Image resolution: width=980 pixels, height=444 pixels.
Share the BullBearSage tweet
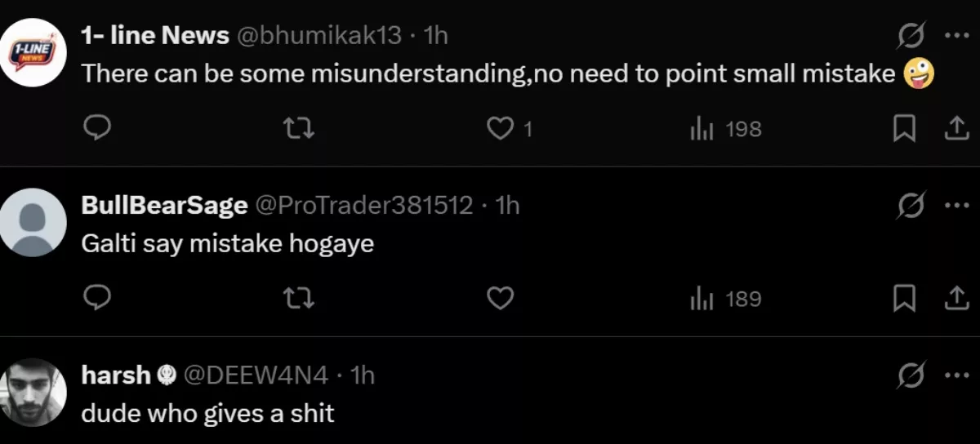(x=955, y=300)
